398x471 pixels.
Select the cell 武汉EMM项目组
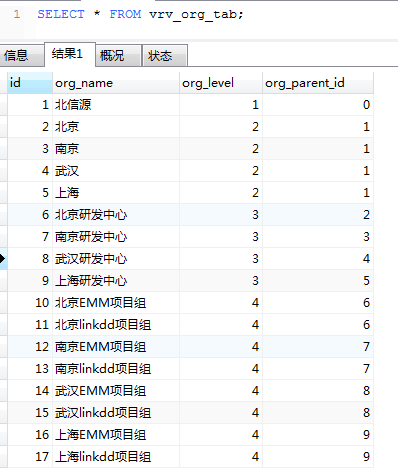[x=116, y=391]
